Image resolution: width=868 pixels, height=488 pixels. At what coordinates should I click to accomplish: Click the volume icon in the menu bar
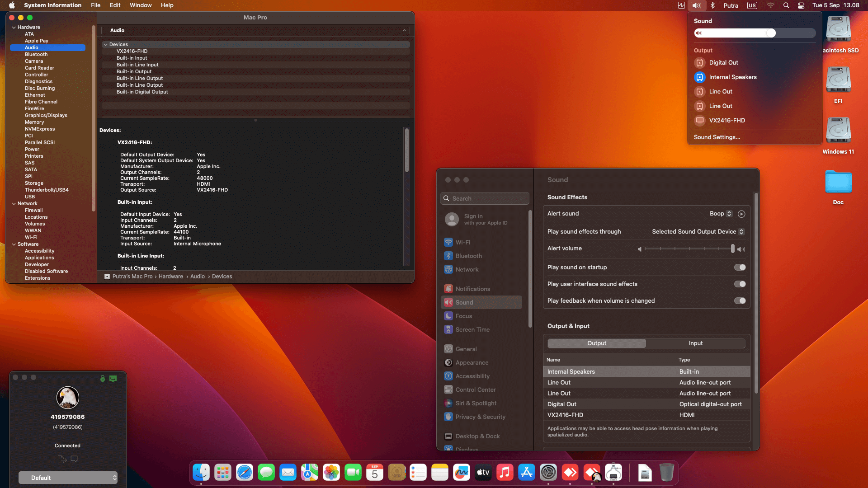coord(696,5)
